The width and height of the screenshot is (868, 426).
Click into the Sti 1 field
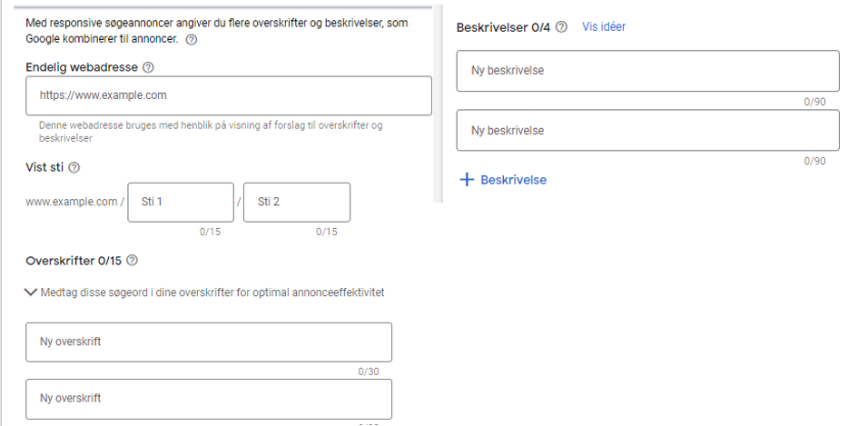pyautogui.click(x=181, y=203)
